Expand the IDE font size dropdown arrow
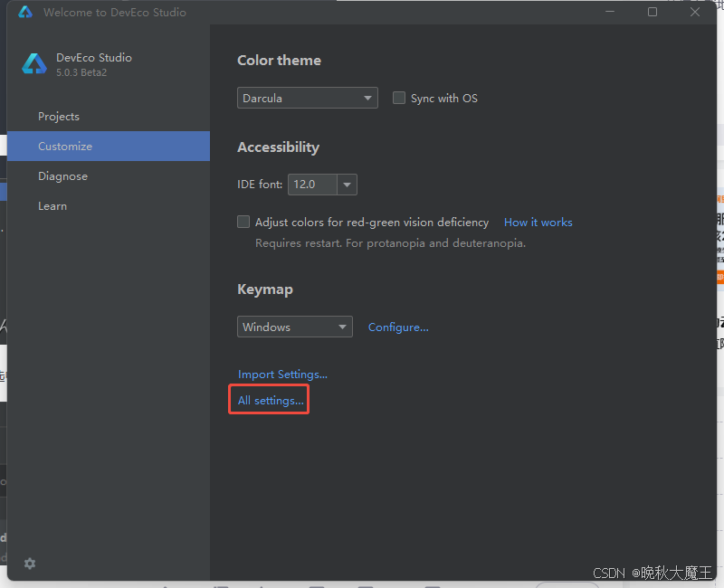 pyautogui.click(x=348, y=185)
